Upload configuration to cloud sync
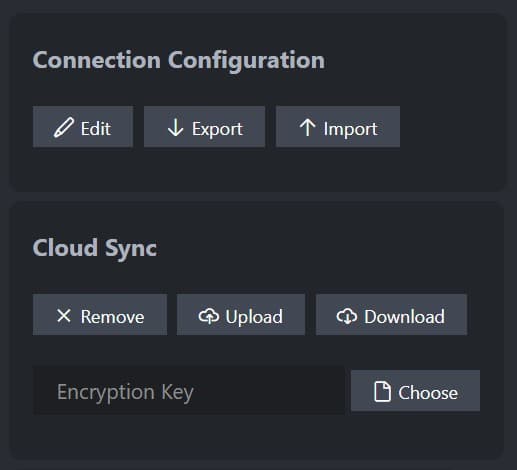 [x=241, y=315]
